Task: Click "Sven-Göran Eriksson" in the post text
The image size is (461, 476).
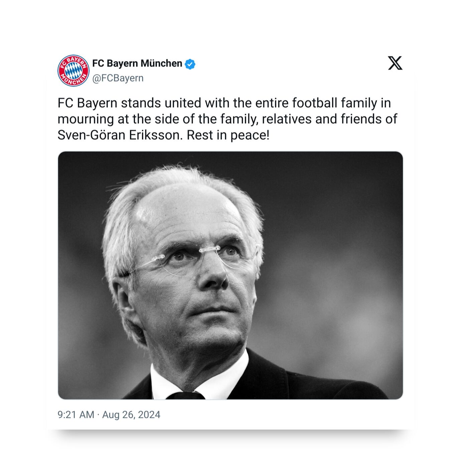Action: (119, 135)
